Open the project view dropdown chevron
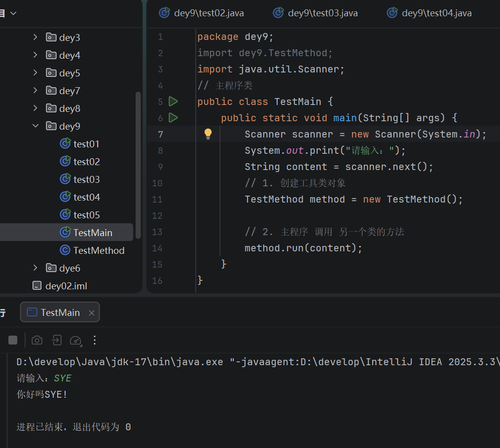 [13, 13]
